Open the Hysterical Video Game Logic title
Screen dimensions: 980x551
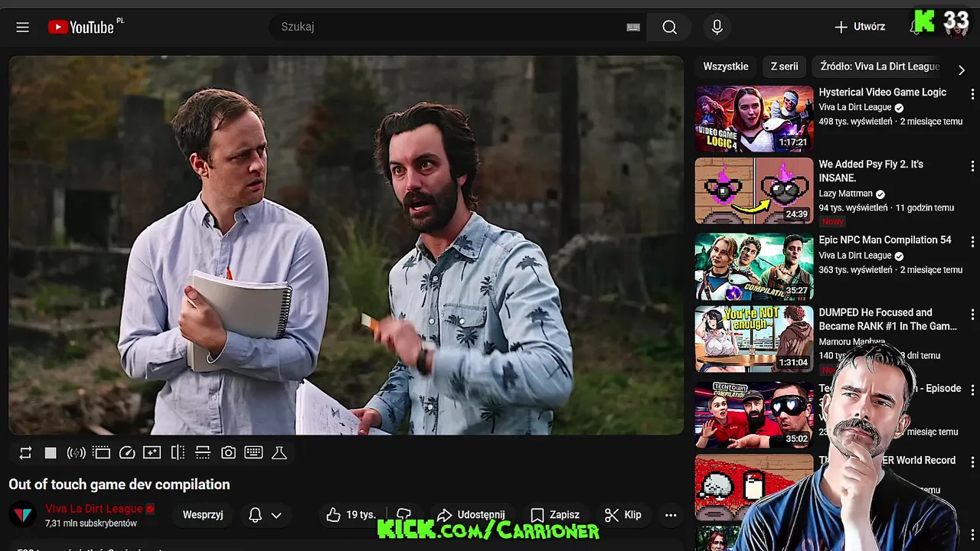tap(882, 92)
